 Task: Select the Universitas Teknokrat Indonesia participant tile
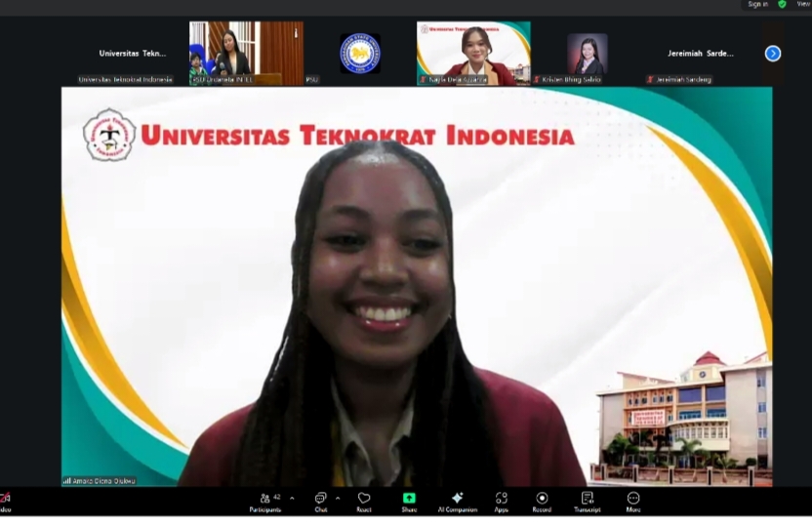(133, 54)
